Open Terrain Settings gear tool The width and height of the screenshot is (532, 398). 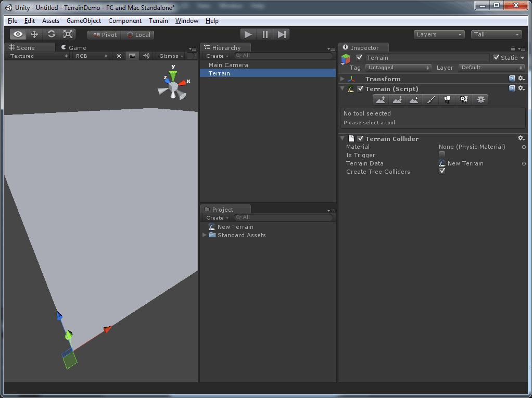(481, 99)
